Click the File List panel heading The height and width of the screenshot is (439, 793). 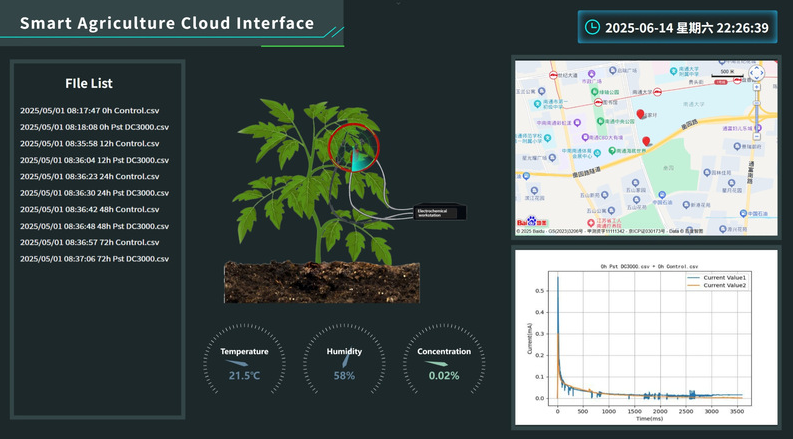tap(89, 83)
